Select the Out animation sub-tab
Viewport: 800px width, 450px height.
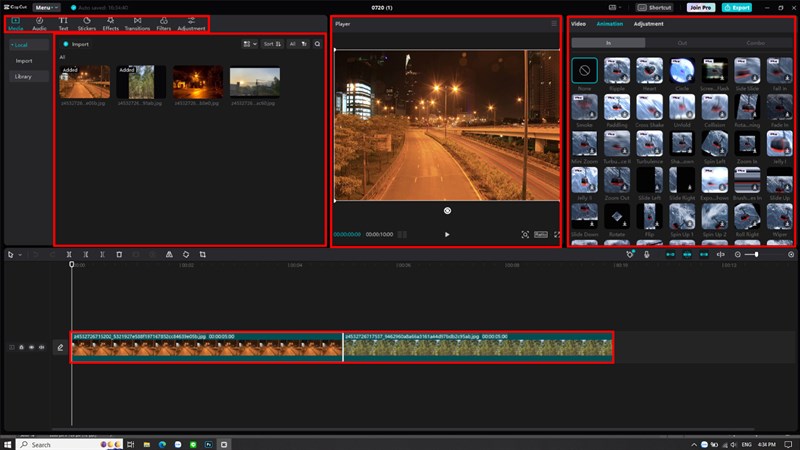(x=682, y=43)
